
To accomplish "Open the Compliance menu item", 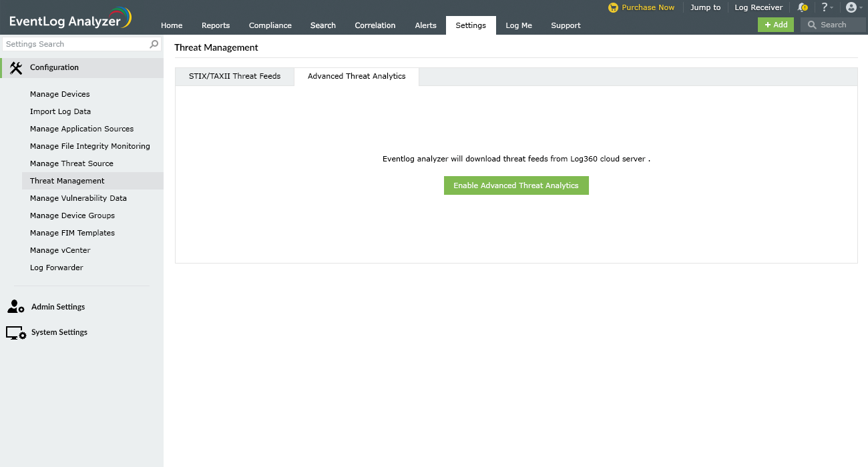I will click(270, 25).
